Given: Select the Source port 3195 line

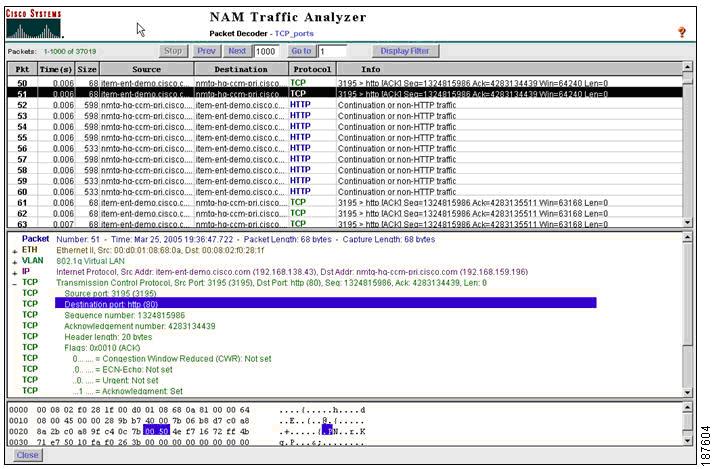Looking at the screenshot, I should click(x=110, y=293).
